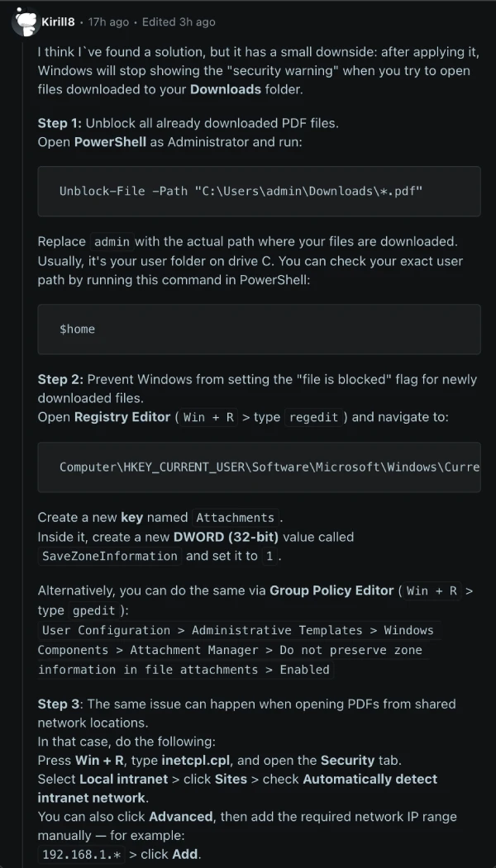Click the "192.168.1.*" IP range code
The width and height of the screenshot is (496, 868).
[81, 854]
